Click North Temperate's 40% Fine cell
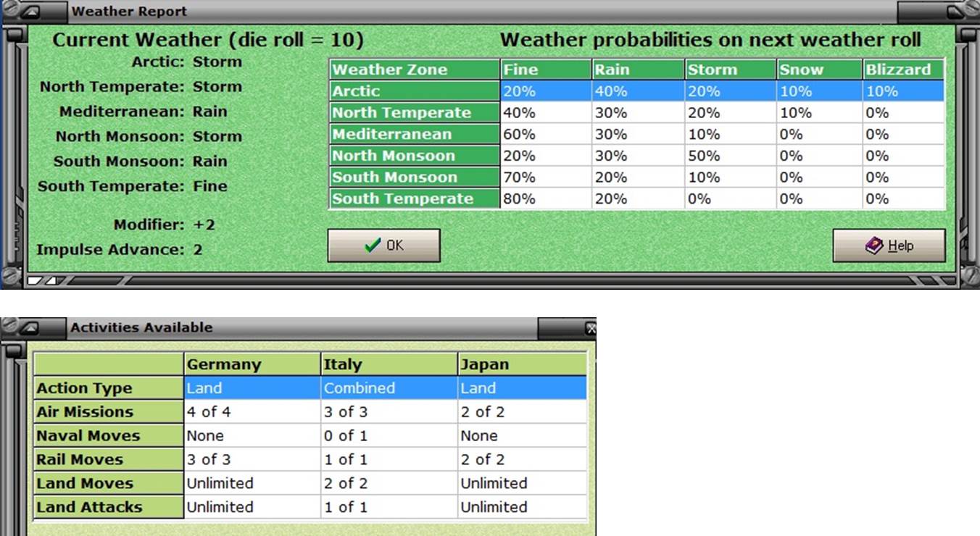Image resolution: width=980 pixels, height=536 pixels. click(x=546, y=112)
